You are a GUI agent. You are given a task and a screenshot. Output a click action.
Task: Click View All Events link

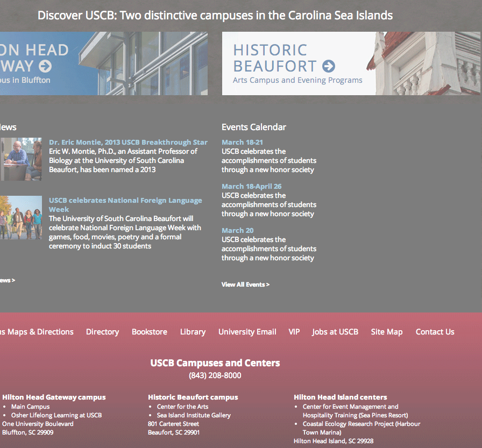point(245,285)
